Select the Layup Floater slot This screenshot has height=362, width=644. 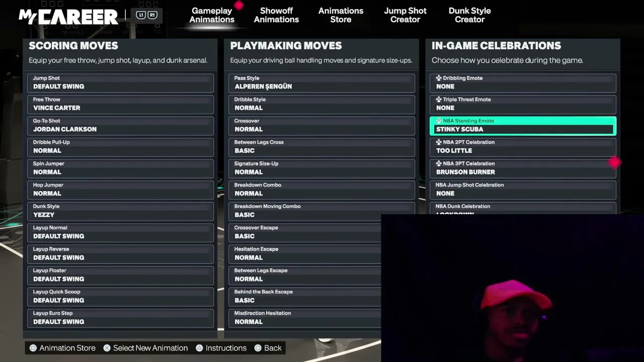pyautogui.click(x=121, y=276)
